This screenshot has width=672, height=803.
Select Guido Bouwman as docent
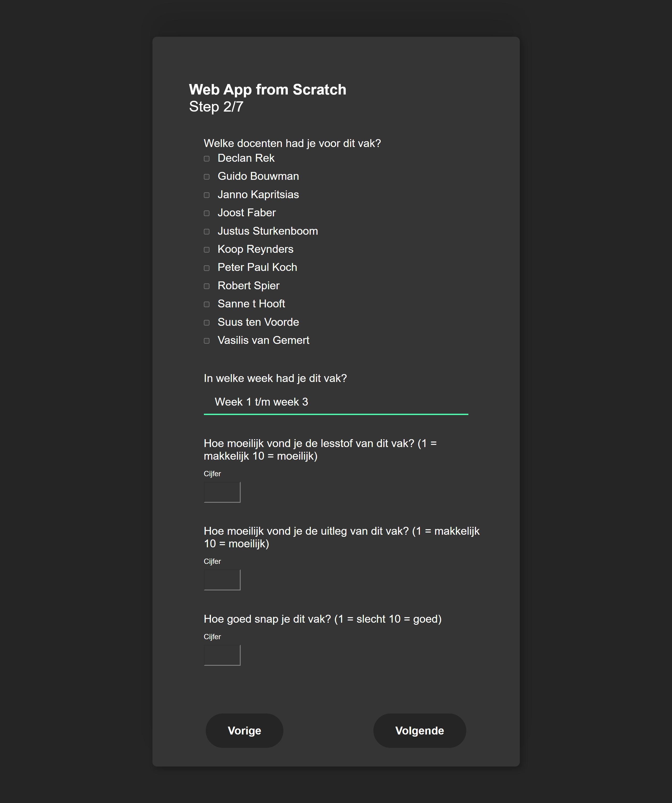click(x=207, y=177)
